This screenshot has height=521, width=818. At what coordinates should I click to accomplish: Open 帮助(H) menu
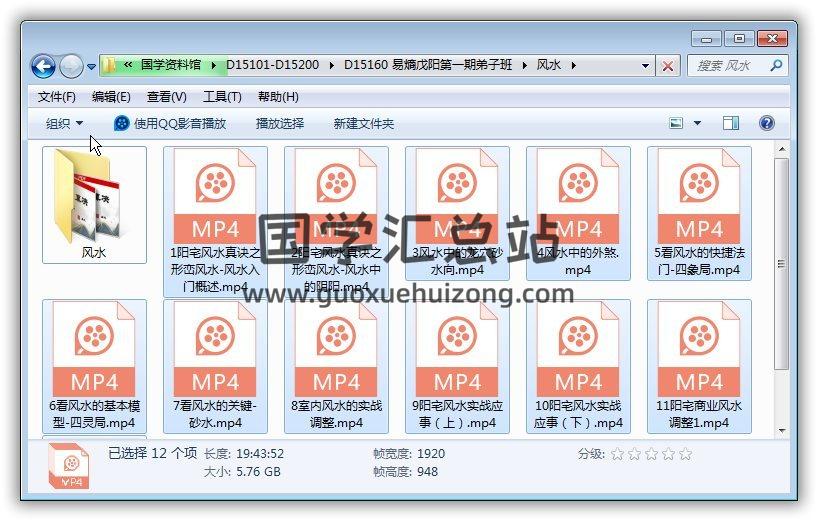[278, 97]
